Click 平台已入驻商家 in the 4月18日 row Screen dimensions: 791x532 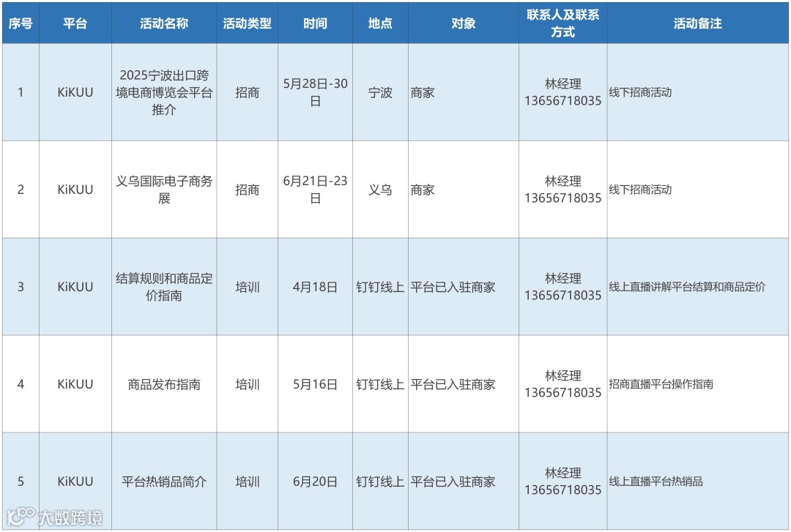tap(463, 287)
